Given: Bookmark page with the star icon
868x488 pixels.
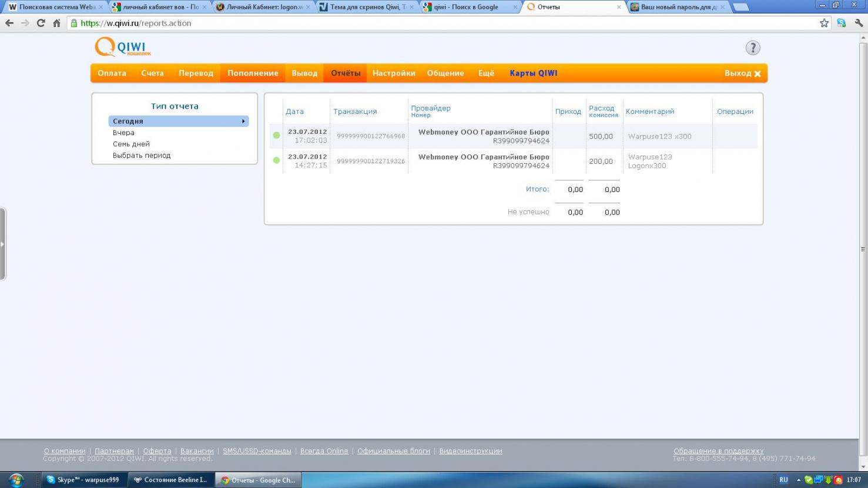Looking at the screenshot, I should point(824,23).
